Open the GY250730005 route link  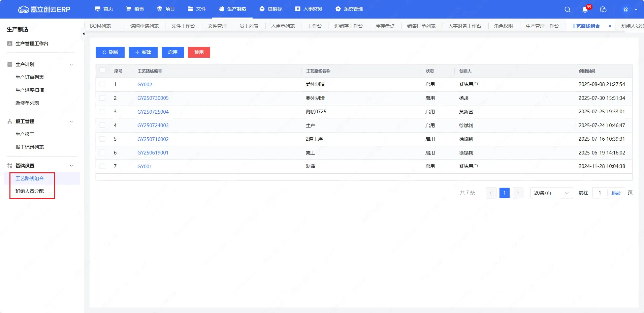click(153, 98)
